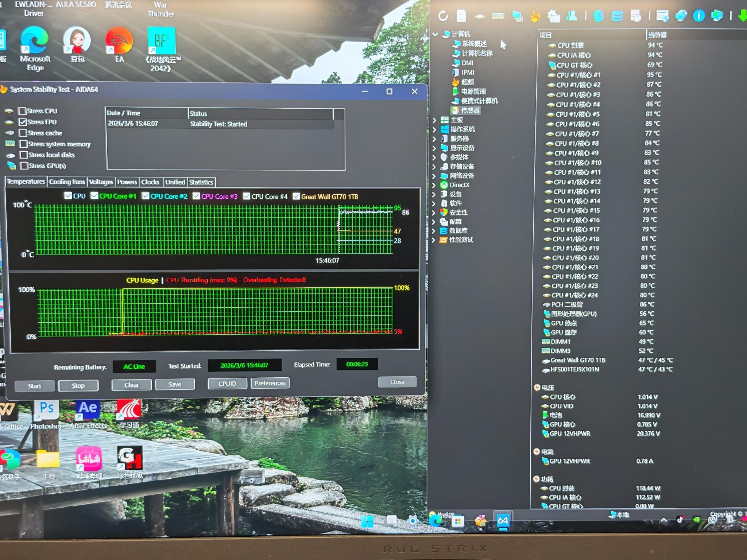Click the database stack toolbar icon

click(x=617, y=16)
